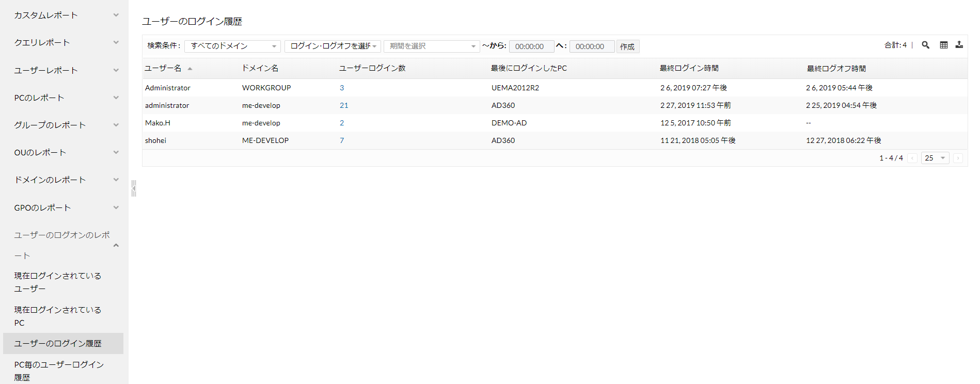Open PC毎のユーザーログイン履歴 report

pos(59,371)
